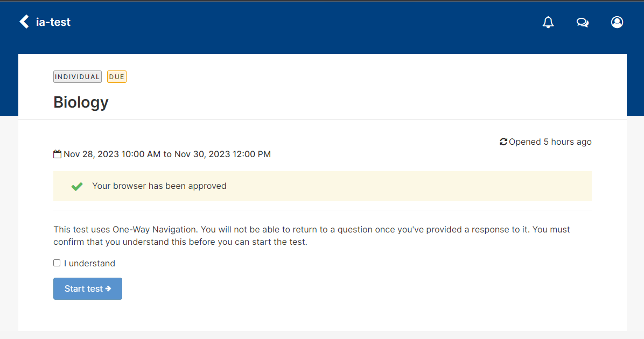The height and width of the screenshot is (339, 644).
Task: Open the notifications bell icon
Action: pos(548,22)
